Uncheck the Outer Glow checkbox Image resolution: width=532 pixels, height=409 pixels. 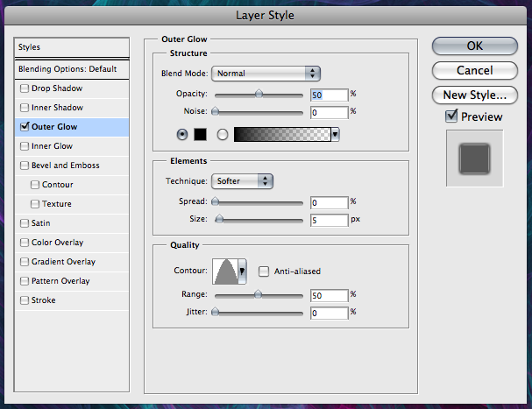25,126
